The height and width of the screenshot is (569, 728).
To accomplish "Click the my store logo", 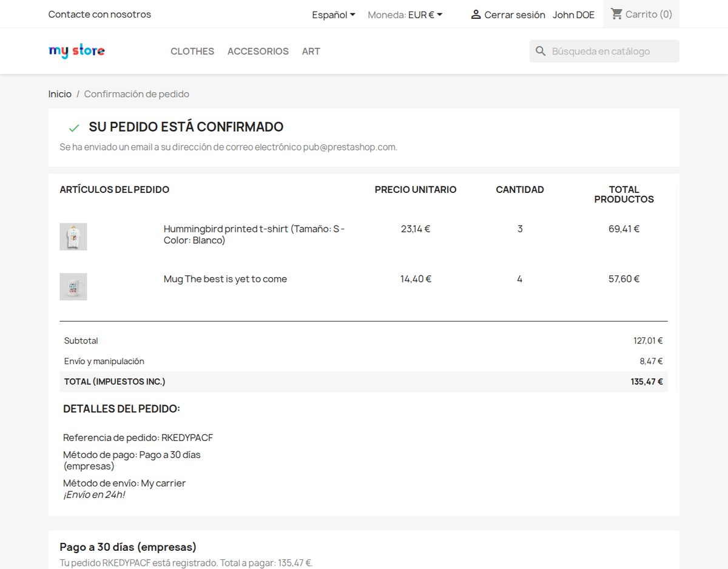I will (76, 51).
